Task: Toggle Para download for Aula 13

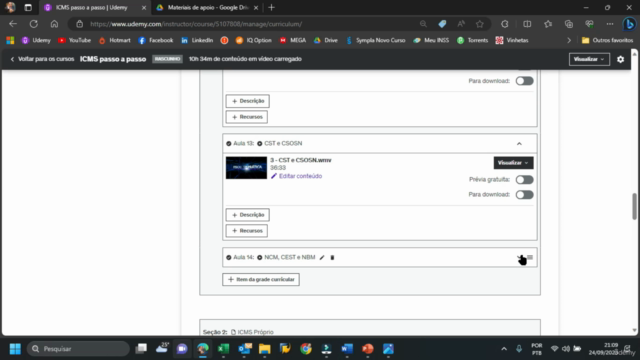Action: tap(524, 195)
